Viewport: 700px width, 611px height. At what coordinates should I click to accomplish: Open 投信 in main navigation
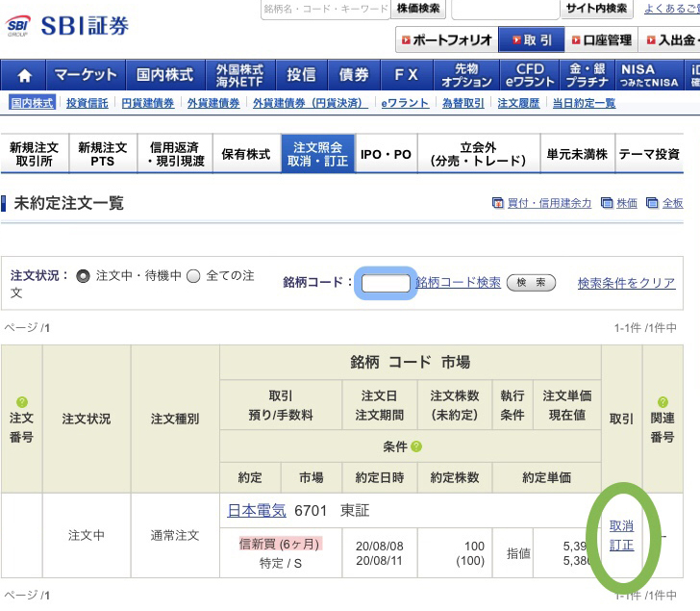(301, 75)
